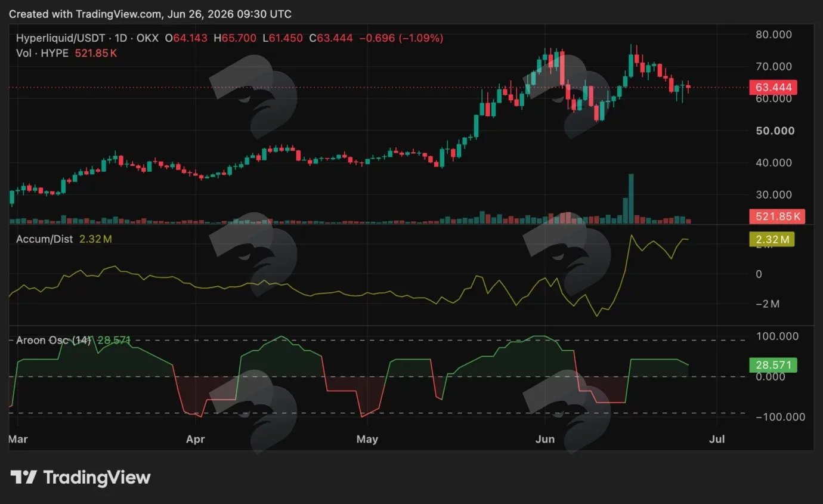The image size is (823, 504).
Task: Click the 30.000 price axis label
Action: point(774,194)
